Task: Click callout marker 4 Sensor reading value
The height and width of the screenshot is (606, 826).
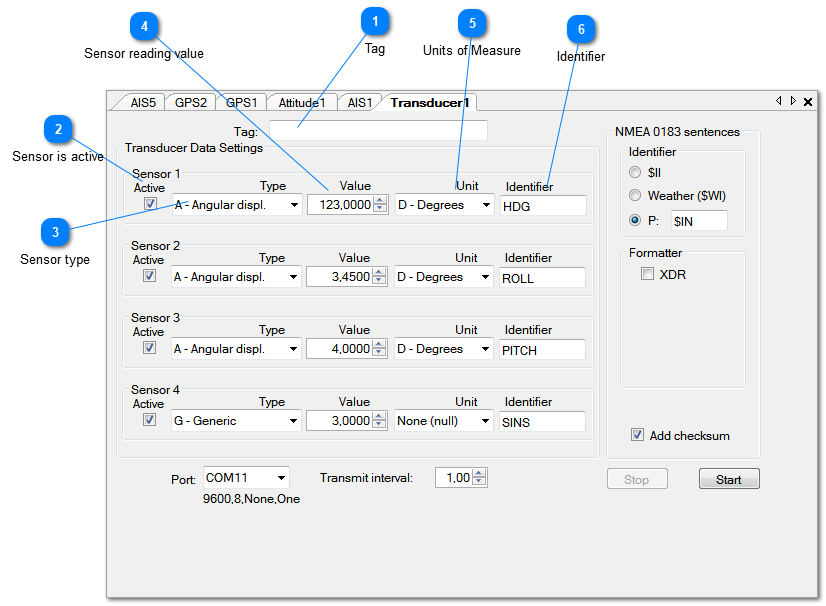Action: pyautogui.click(x=145, y=25)
